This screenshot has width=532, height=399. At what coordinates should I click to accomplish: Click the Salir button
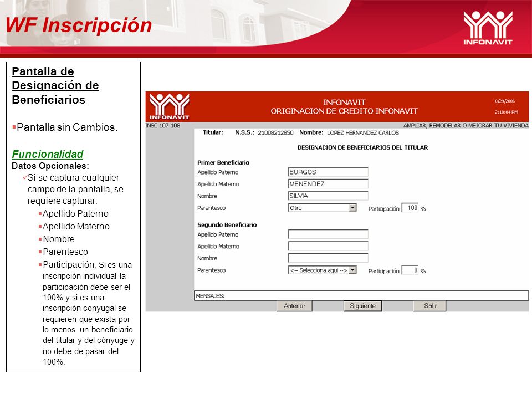click(429, 306)
